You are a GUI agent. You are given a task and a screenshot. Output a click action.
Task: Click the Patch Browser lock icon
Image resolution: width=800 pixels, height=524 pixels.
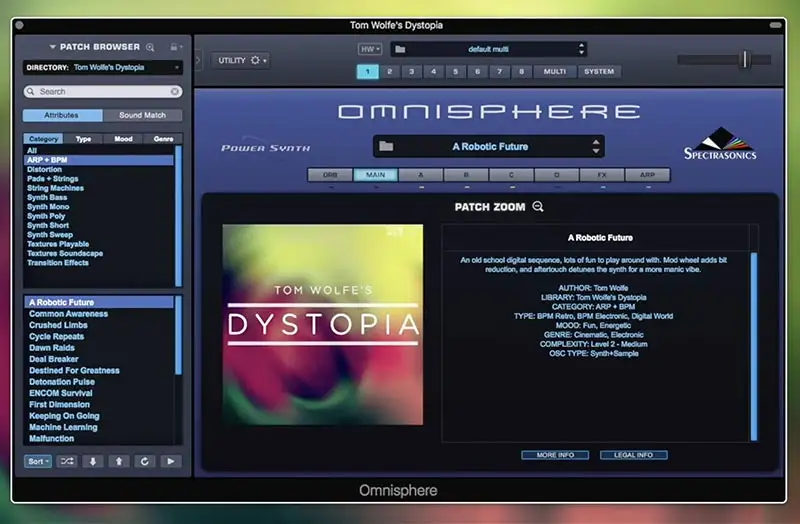coord(173,47)
